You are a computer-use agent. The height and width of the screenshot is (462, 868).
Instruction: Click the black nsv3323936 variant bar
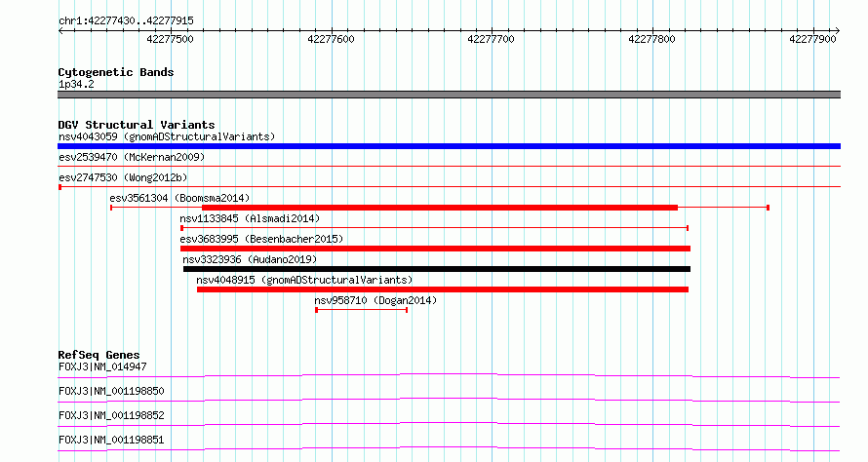437,269
